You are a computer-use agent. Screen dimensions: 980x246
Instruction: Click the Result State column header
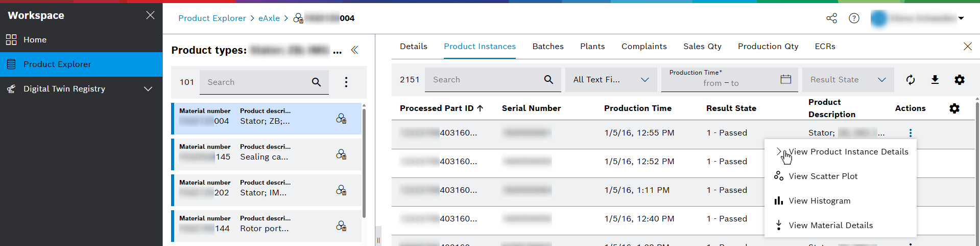point(731,108)
